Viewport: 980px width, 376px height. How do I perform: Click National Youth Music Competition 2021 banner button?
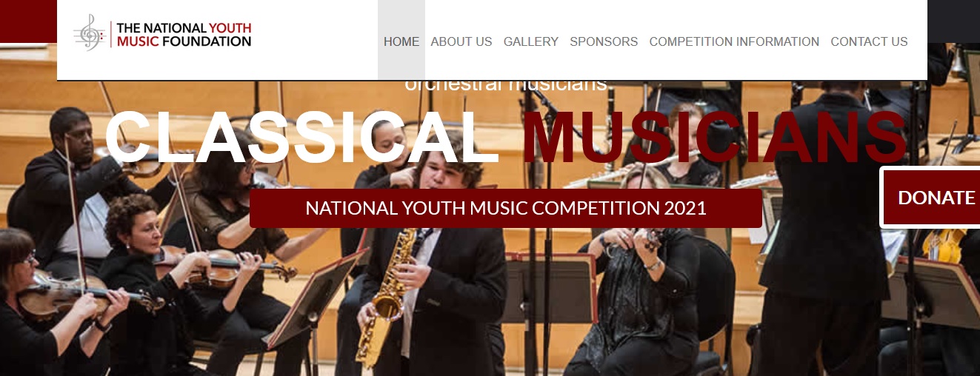[x=506, y=208]
